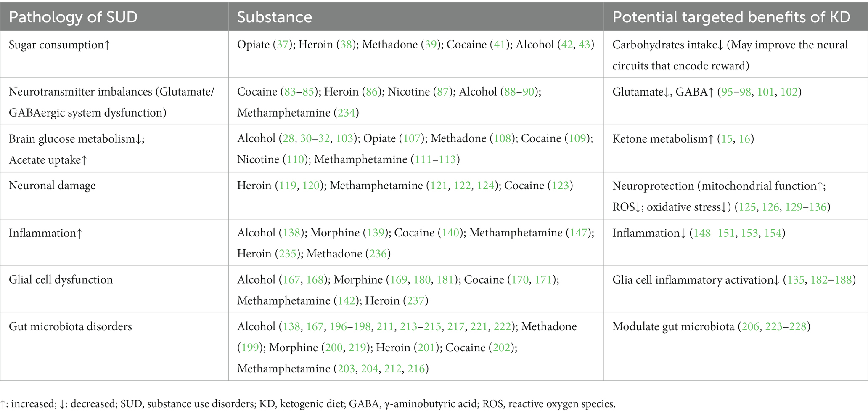
Task: Follow citation 41 after Cocaine
Action: pyautogui.click(x=499, y=45)
